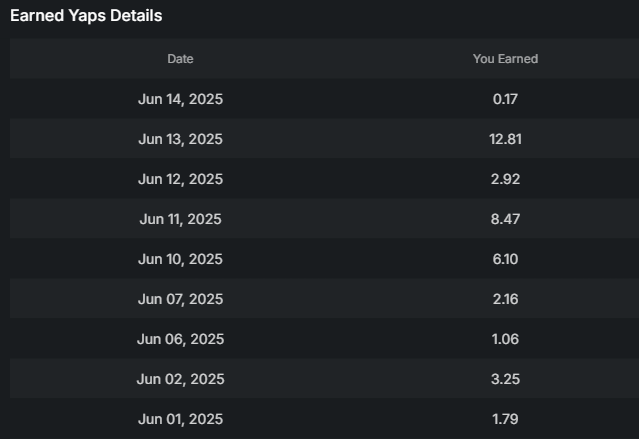
Task: Select the Jun 13, 2025 row date
Action: pyautogui.click(x=180, y=139)
